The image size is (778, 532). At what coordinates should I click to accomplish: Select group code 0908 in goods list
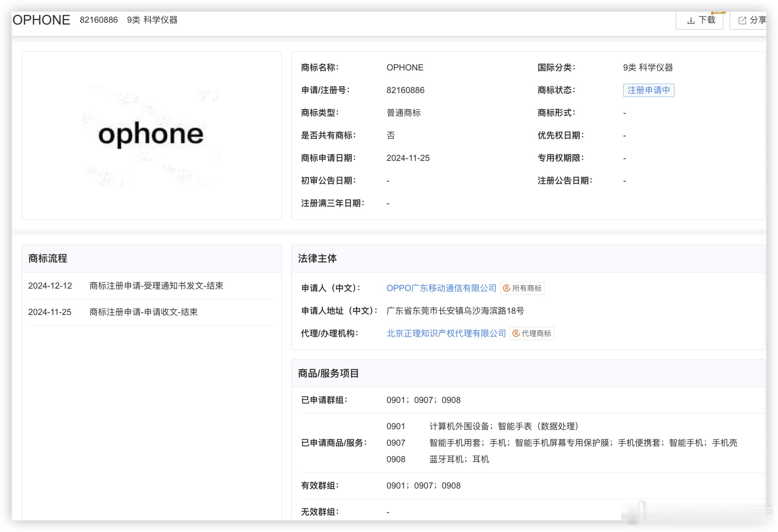pos(396,459)
